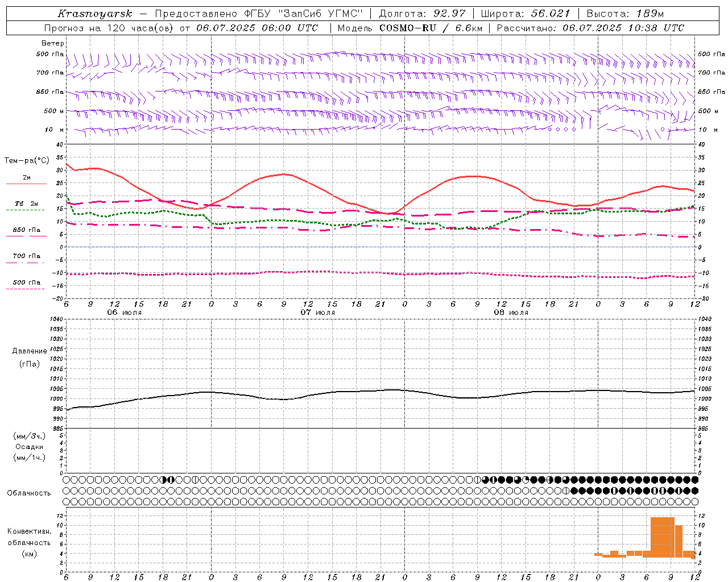Click the '1040' value on left pressure axis
Viewport: 728px width, 582px height.
[x=57, y=319]
